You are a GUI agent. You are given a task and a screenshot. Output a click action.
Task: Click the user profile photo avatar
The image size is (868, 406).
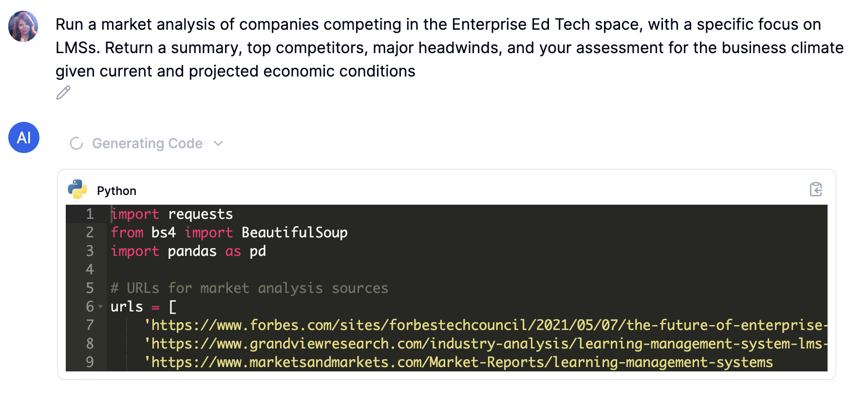point(23,26)
